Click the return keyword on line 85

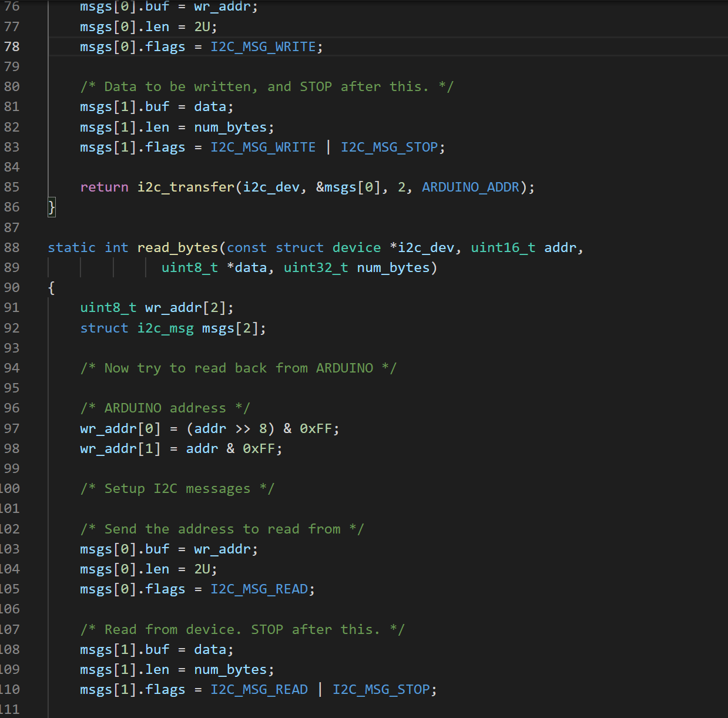point(105,187)
